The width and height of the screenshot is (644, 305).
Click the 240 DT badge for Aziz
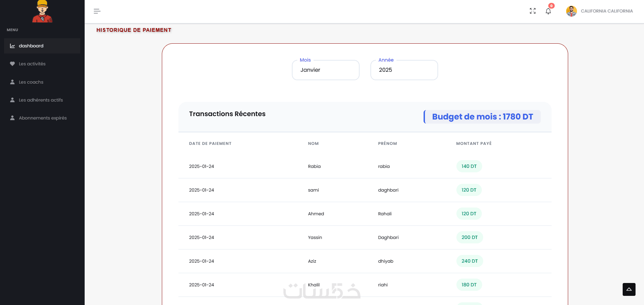pos(469,261)
